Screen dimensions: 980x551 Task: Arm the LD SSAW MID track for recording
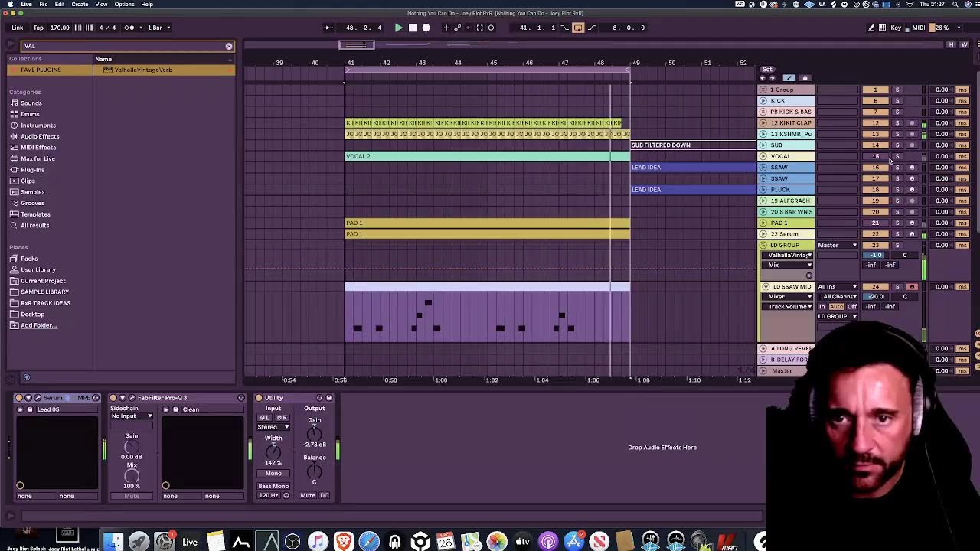[x=912, y=287]
